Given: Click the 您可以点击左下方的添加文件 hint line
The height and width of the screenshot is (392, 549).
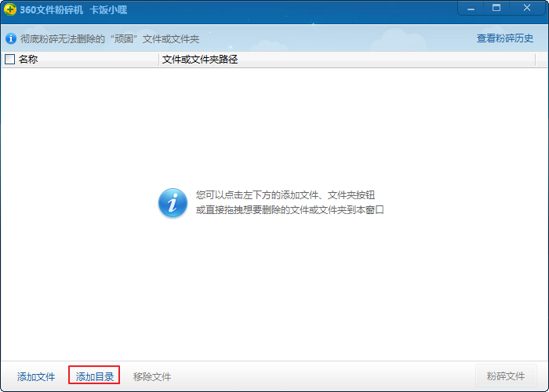Looking at the screenshot, I should pos(285,195).
